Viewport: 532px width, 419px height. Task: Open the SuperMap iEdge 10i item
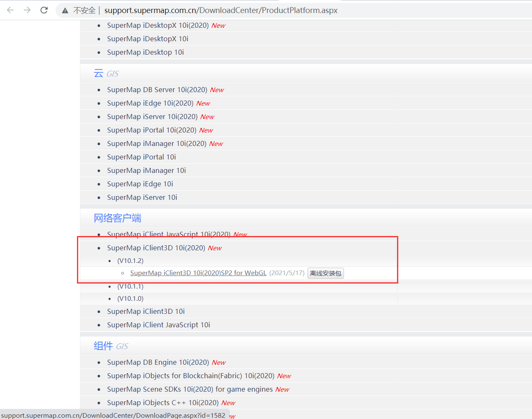[x=140, y=184]
